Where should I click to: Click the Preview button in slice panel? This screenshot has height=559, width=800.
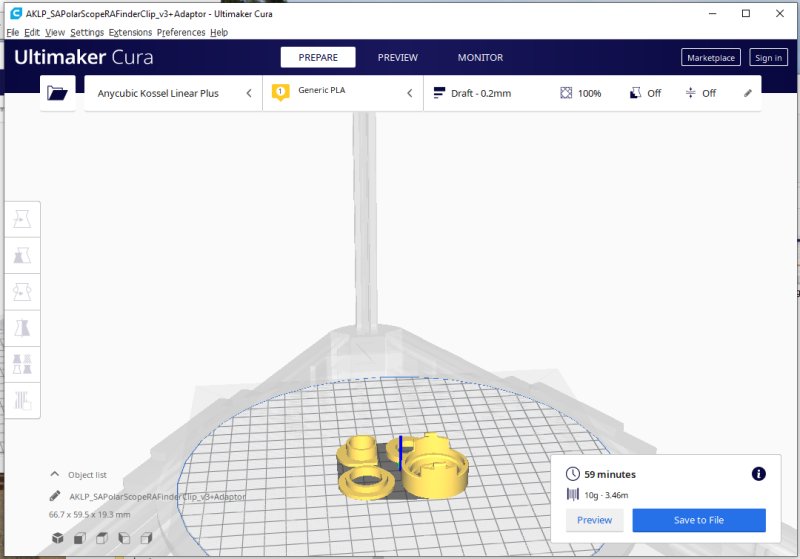click(594, 520)
